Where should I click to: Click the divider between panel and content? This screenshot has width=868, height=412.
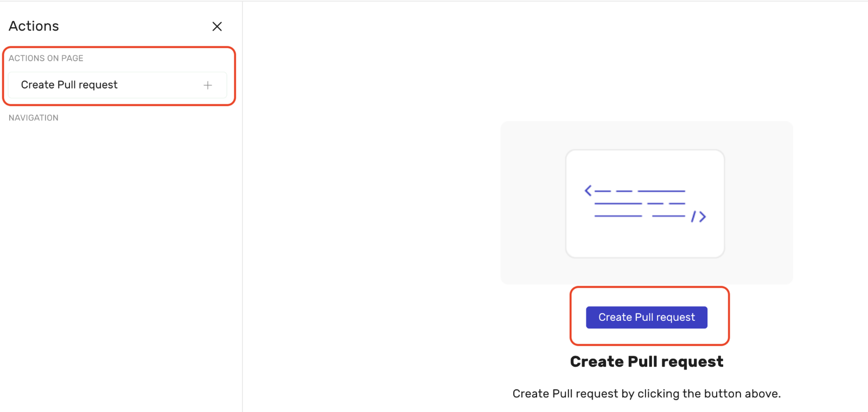(x=242, y=217)
